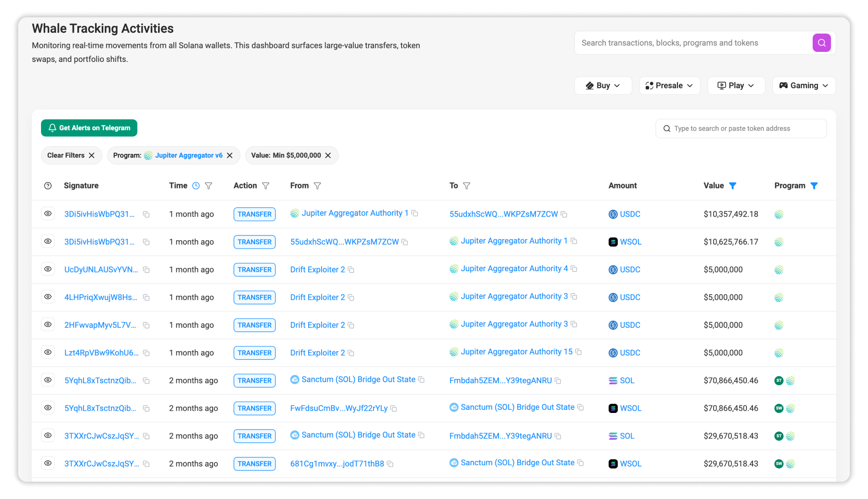Filter the Value column using its funnel icon
The width and height of the screenshot is (868, 499).
coord(733,186)
